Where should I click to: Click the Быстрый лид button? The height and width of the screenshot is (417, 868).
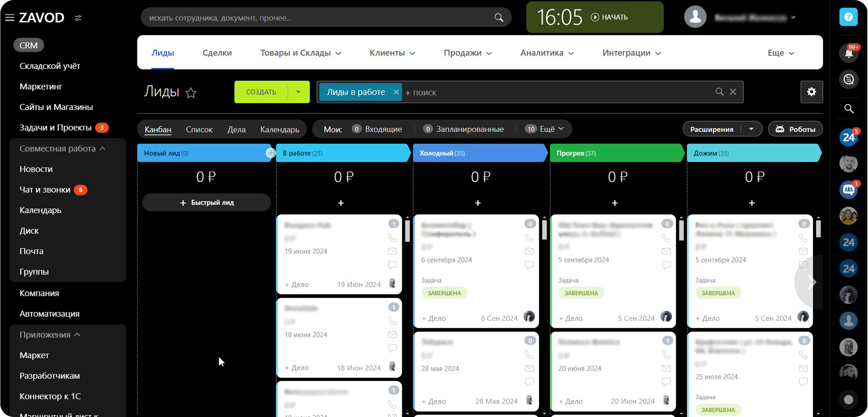coord(206,203)
